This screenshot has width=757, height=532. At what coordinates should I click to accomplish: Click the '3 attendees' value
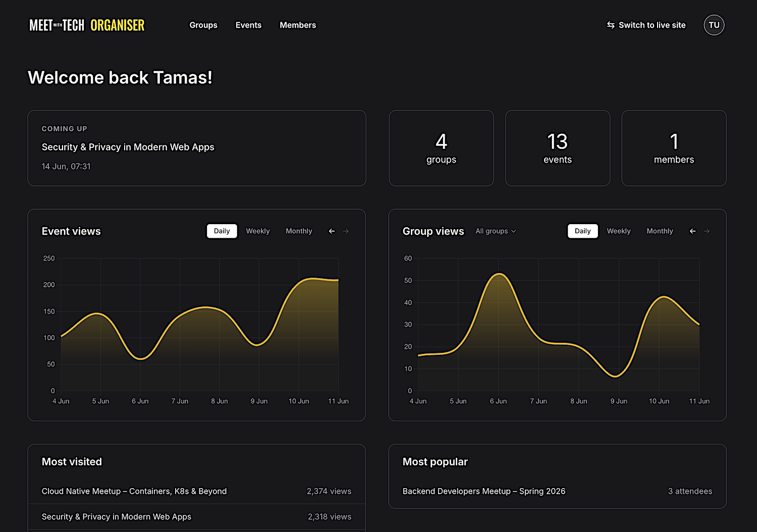coord(690,491)
